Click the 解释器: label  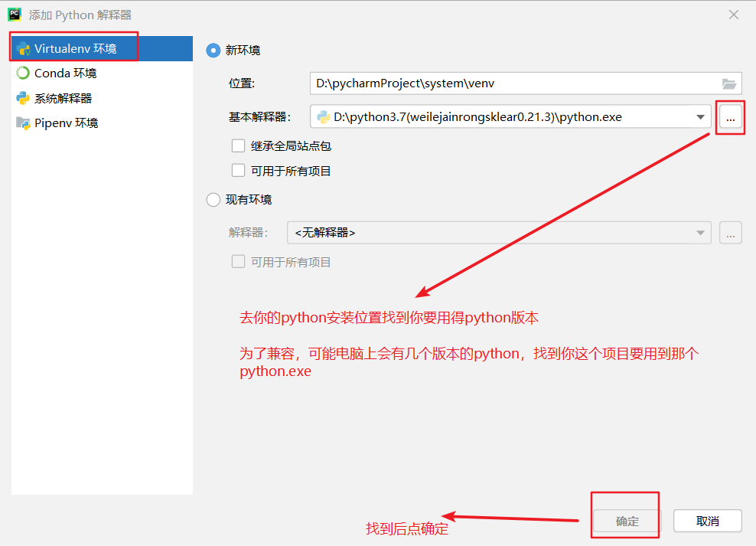(248, 233)
